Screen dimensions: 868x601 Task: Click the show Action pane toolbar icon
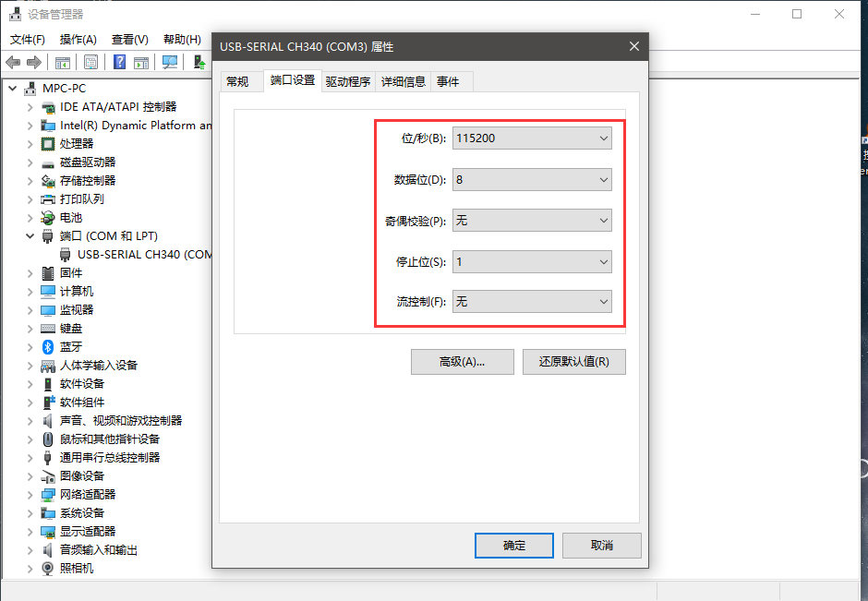pos(140,62)
